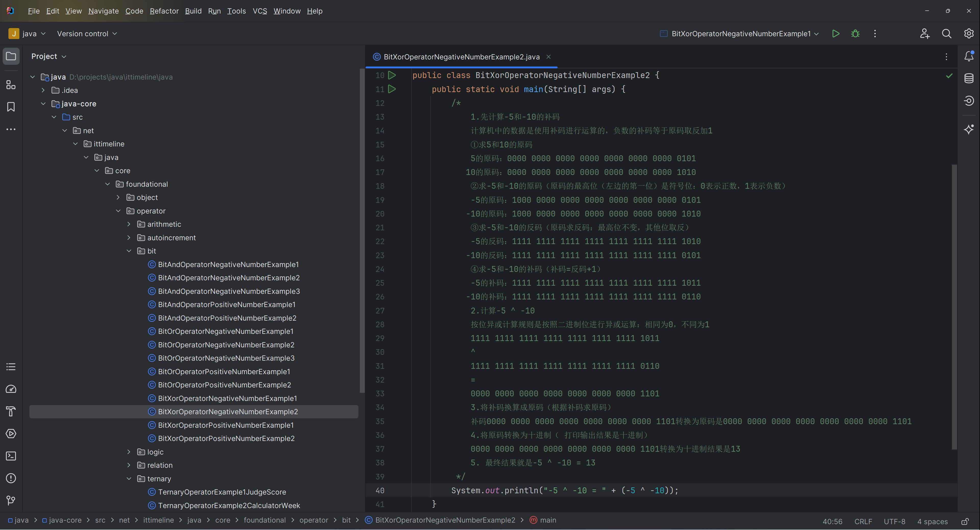Click run gutter icon on main line 11
Screen dimensions: 980x530
tap(392, 89)
